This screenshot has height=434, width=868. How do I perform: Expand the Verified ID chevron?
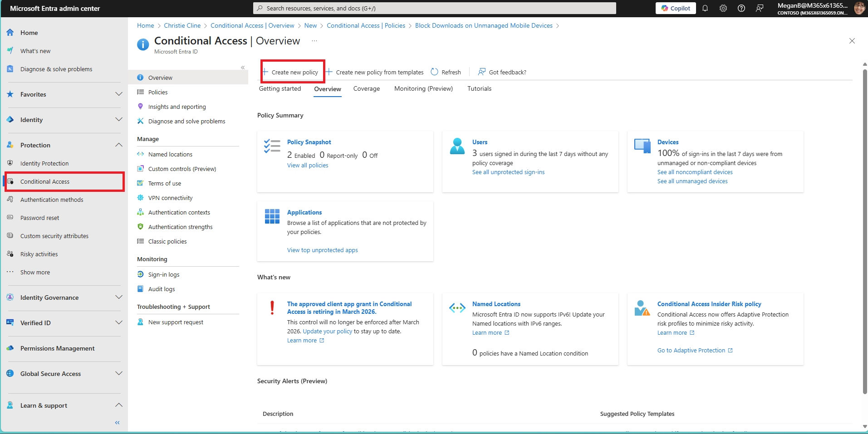[x=119, y=323]
